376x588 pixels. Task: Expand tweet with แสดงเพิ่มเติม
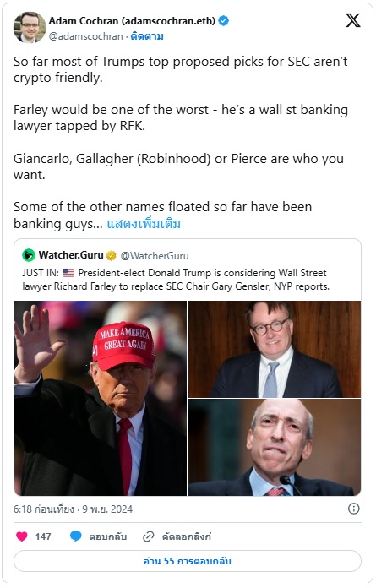click(x=144, y=224)
